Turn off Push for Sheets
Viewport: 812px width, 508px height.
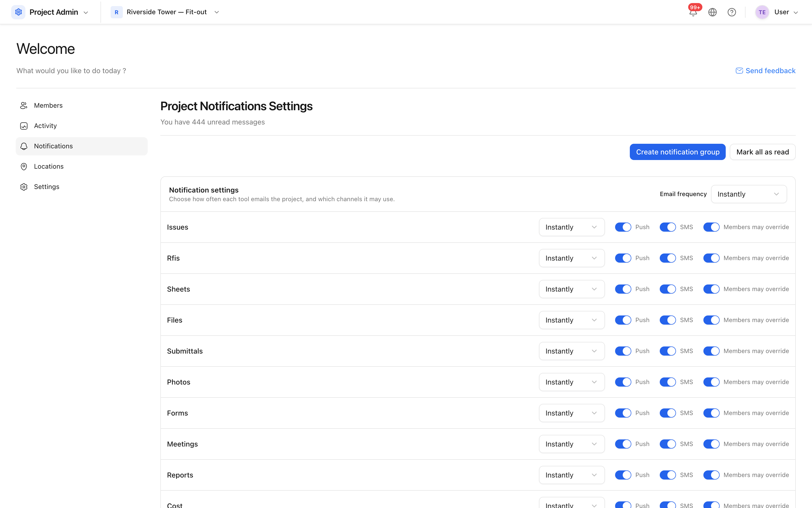pyautogui.click(x=623, y=289)
